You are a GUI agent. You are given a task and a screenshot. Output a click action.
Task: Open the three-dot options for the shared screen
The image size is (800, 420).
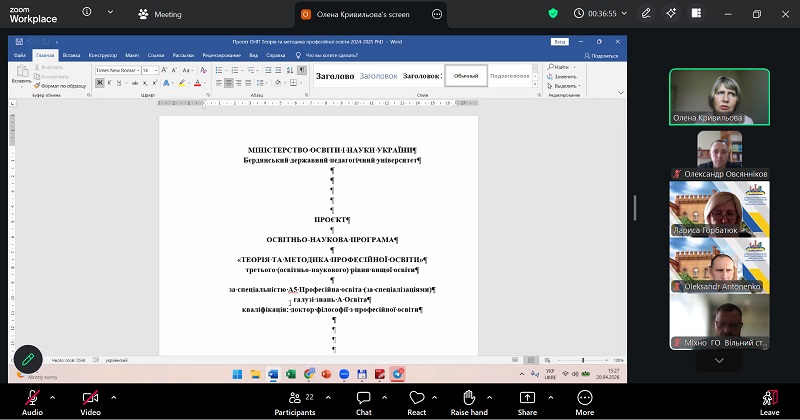tap(437, 14)
